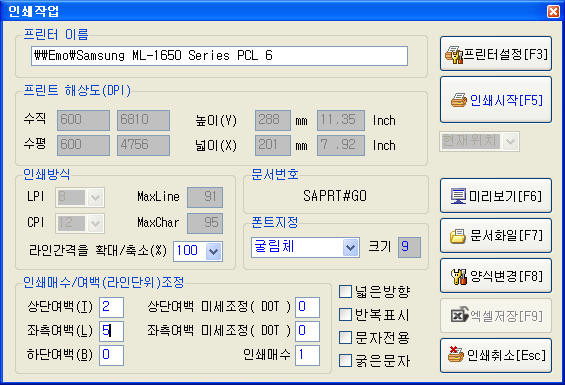Click the 좌측여백(L) left margin field

111,331
